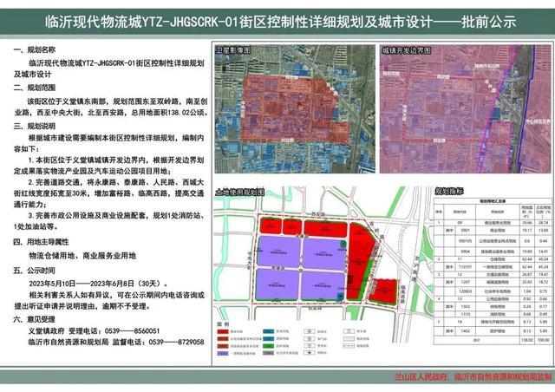Viewport: 555px width, 392px height.
Task: Click heading "二、规划范围"
Action: [35, 88]
